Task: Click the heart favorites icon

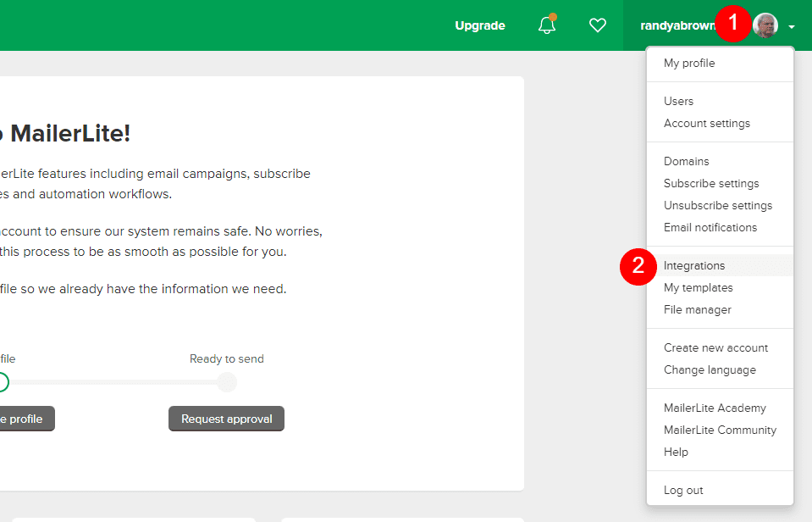Action: (598, 25)
